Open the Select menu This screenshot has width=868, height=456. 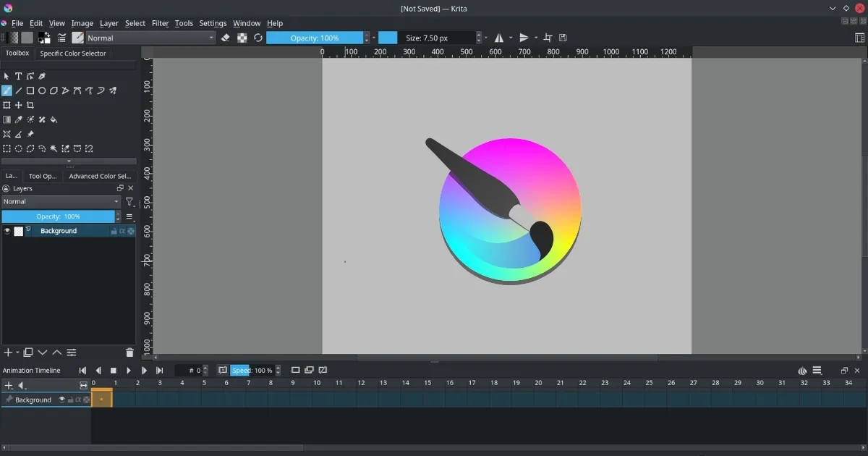[x=135, y=23]
